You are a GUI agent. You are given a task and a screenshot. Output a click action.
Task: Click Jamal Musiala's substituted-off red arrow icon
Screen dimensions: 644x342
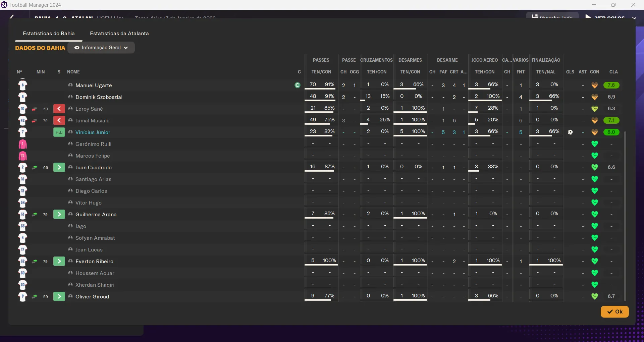click(59, 120)
